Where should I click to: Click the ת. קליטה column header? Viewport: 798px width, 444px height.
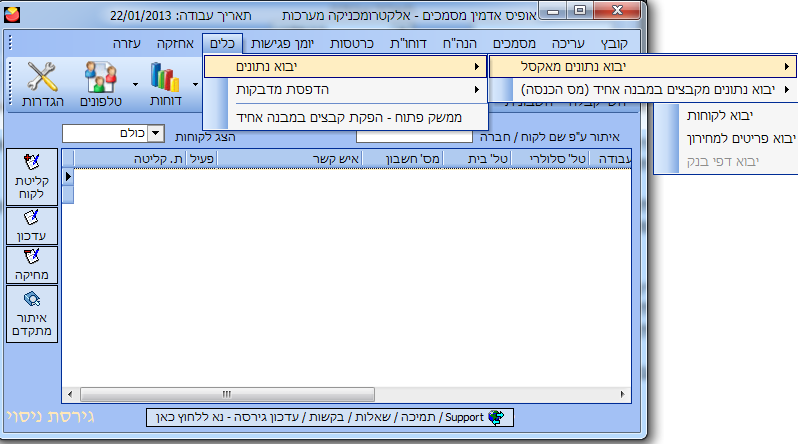(131, 159)
